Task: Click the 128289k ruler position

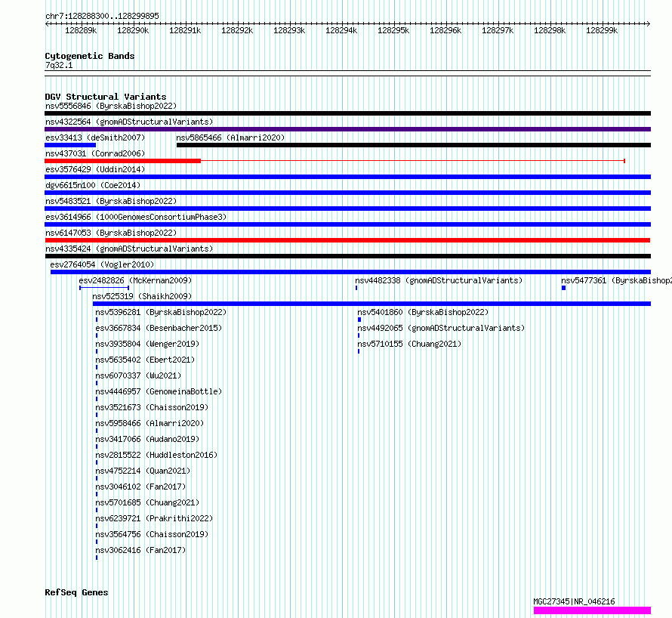Action: pyautogui.click(x=81, y=30)
